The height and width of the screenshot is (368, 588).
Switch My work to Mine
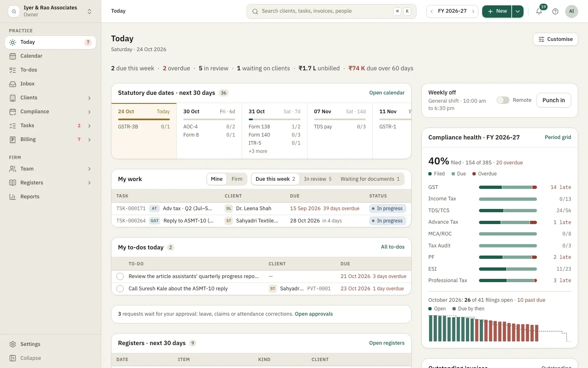coord(217,179)
